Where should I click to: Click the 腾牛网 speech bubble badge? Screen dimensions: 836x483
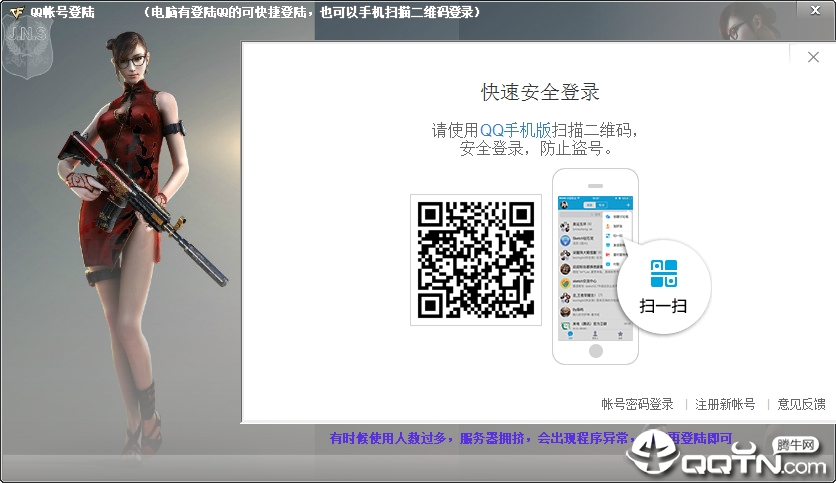click(795, 445)
